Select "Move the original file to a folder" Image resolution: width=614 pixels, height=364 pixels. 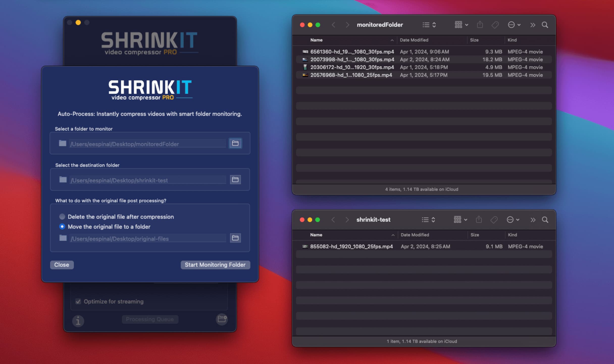pos(62,227)
